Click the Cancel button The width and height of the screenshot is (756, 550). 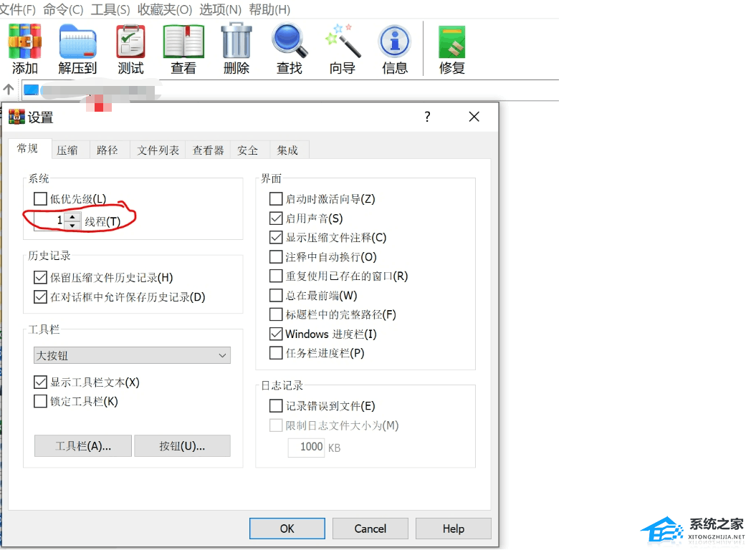370,529
